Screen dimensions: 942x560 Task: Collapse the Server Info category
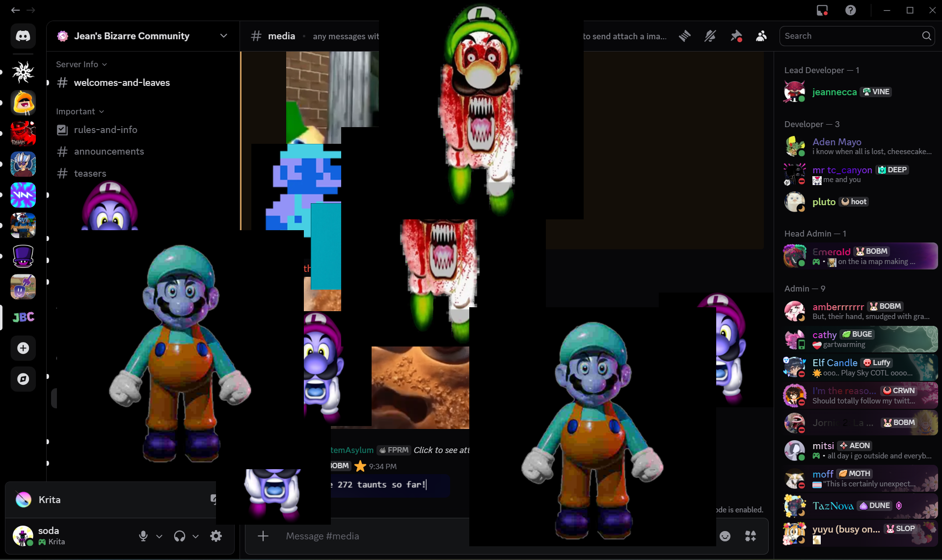tap(81, 64)
